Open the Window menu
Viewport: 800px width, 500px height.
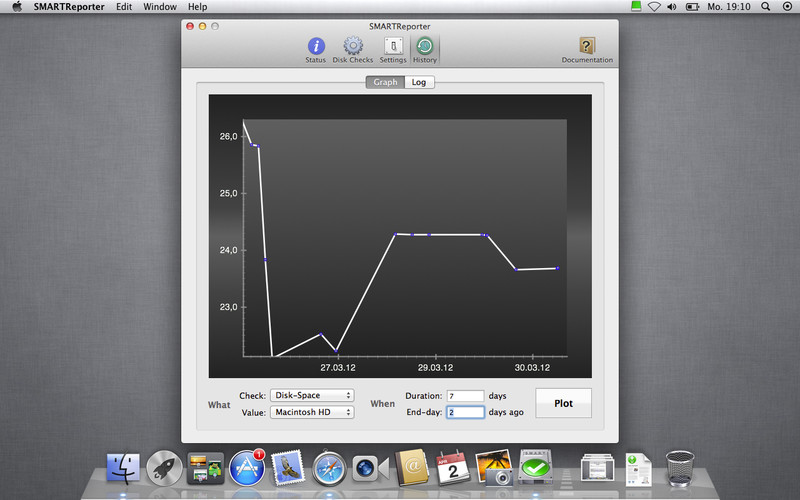coord(160,7)
